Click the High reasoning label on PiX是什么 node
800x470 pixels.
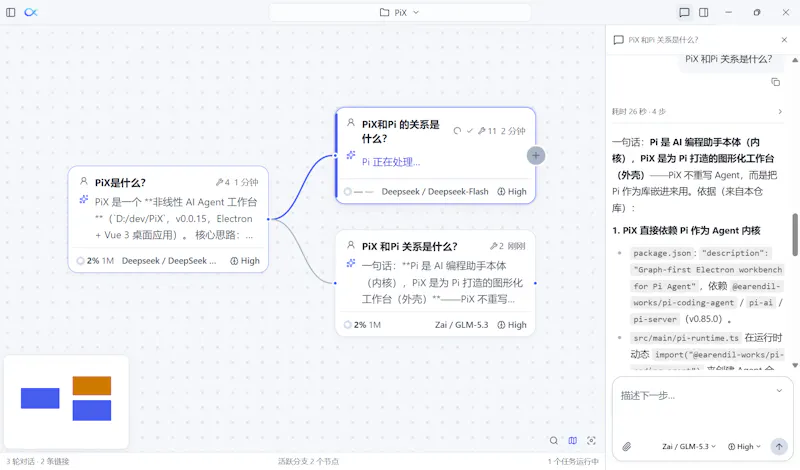[245, 261]
